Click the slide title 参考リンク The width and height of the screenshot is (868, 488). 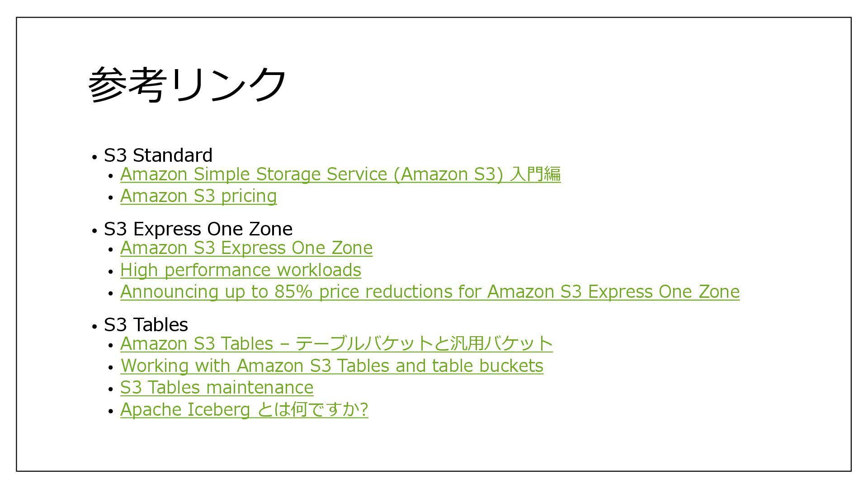(187, 84)
